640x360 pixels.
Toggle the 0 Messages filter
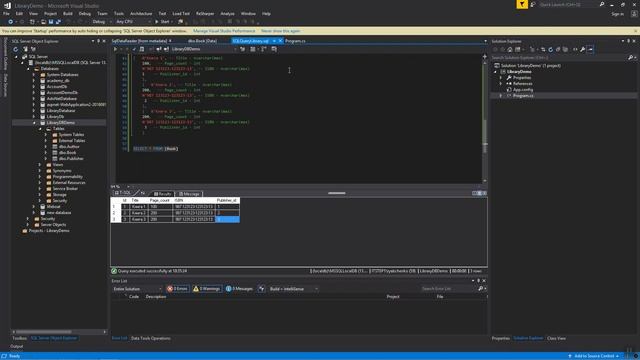point(239,289)
